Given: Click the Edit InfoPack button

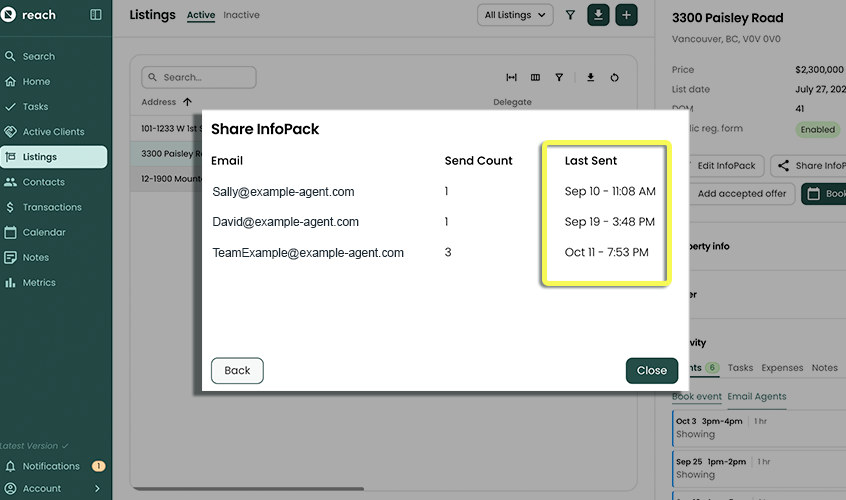Looking at the screenshot, I should (725, 166).
